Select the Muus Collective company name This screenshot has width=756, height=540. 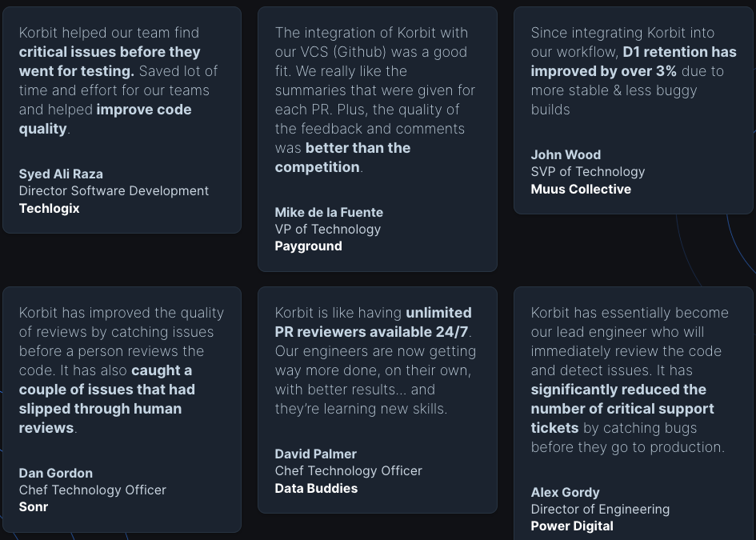(x=581, y=189)
